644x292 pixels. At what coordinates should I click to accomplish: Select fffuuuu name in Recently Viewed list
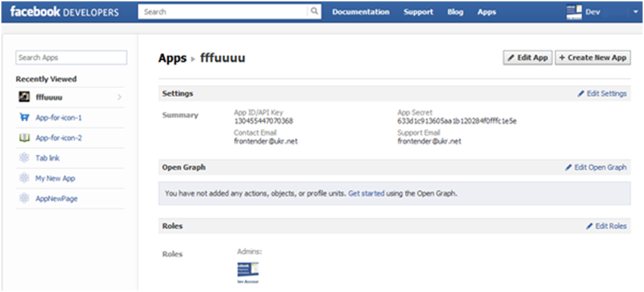click(x=49, y=98)
